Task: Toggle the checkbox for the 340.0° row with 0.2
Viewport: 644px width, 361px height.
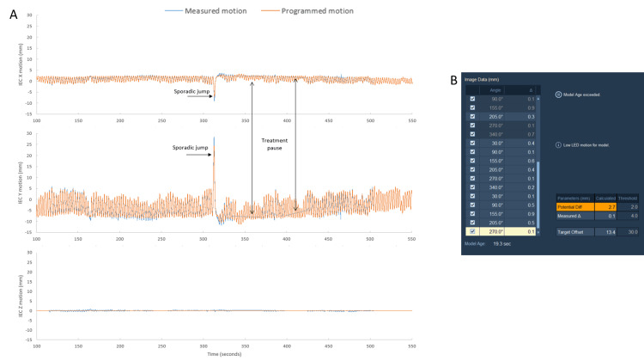Action: pos(472,187)
